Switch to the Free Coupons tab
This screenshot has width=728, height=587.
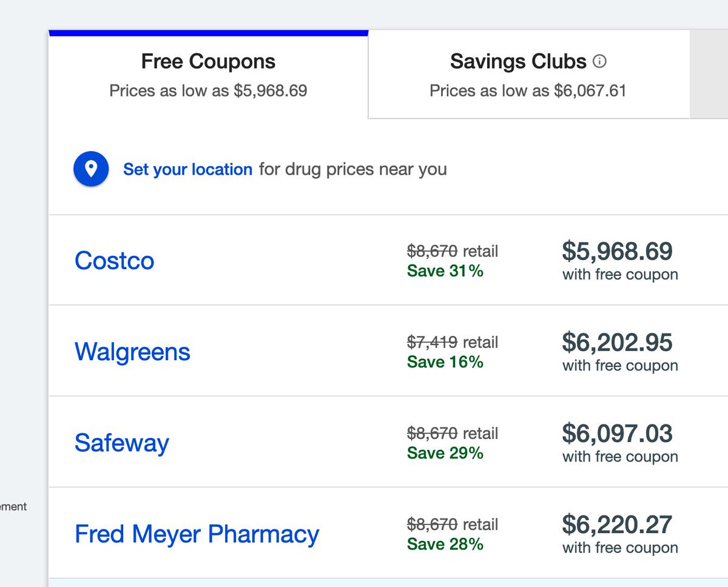coord(208,74)
